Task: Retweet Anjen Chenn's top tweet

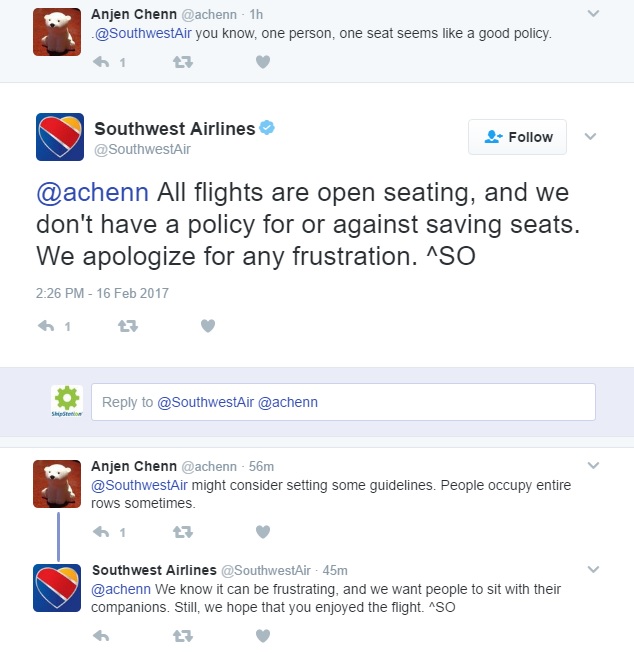Action: [183, 62]
